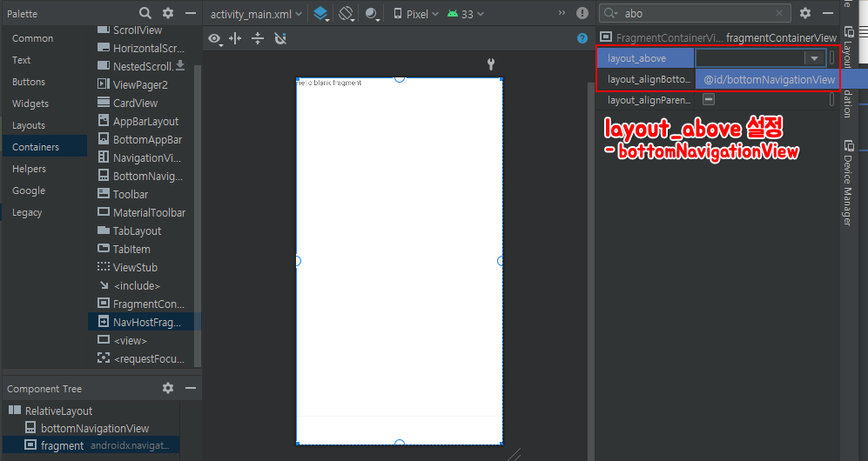868x461 pixels.
Task: Select layout_alignBottom attribute label
Action: click(x=649, y=79)
